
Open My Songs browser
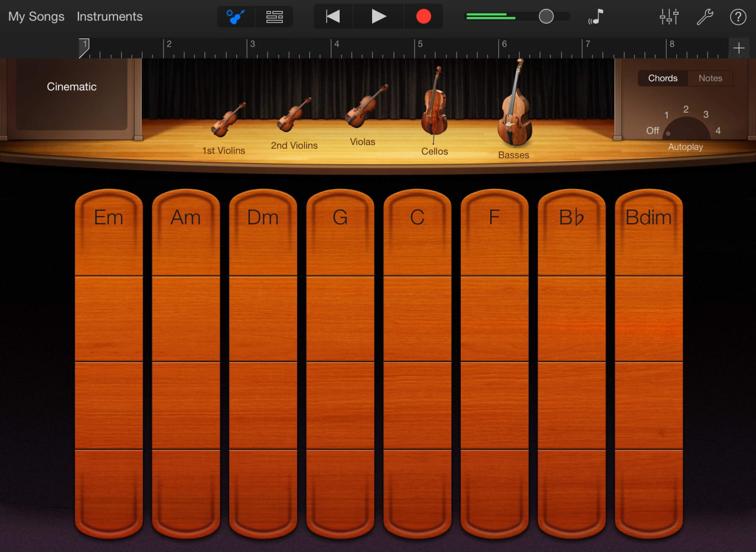coord(36,17)
